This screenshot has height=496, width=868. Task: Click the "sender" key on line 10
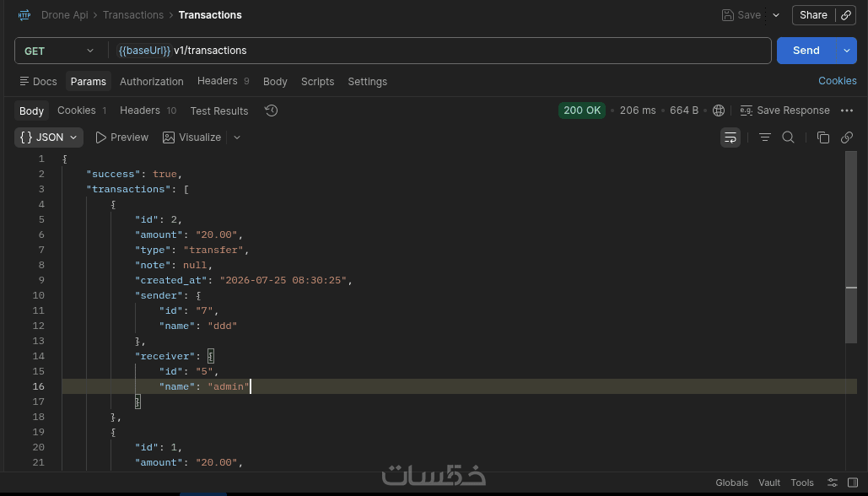coord(159,295)
